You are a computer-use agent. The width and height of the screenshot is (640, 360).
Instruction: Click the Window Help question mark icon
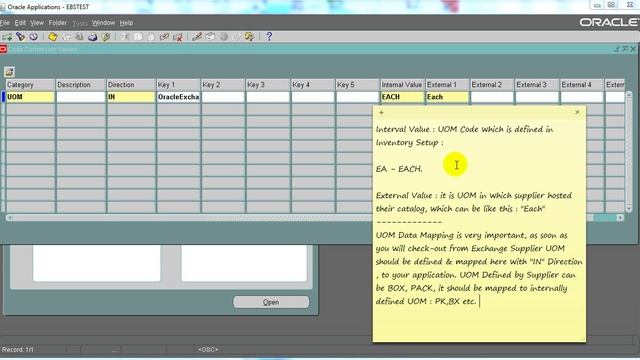[x=269, y=37]
